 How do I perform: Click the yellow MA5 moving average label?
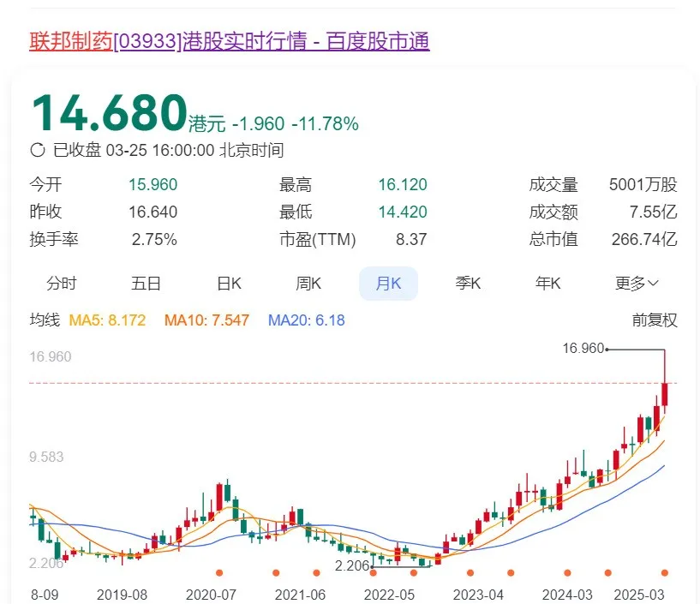107,320
